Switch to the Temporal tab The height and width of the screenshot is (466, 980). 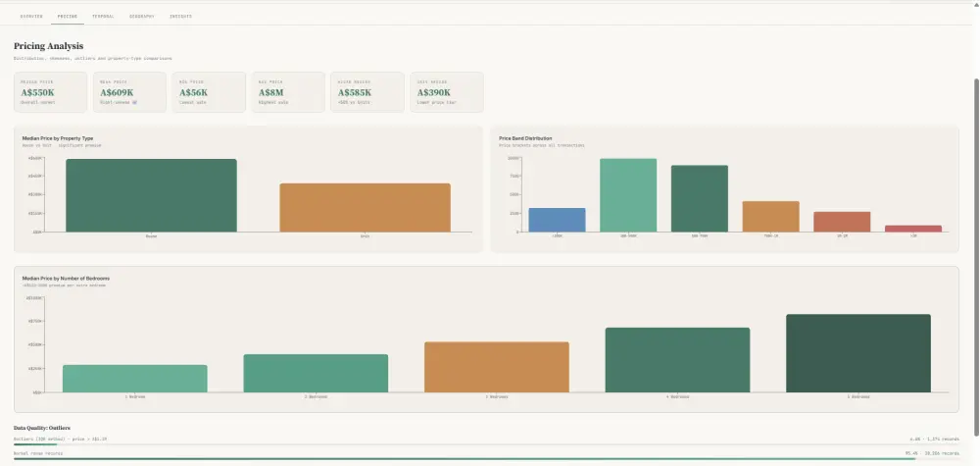click(103, 17)
